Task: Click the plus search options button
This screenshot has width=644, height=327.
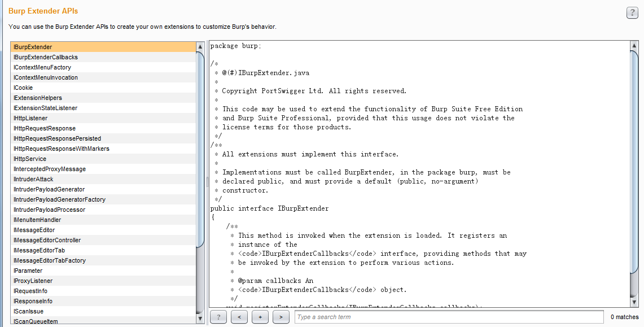Action: [260, 317]
